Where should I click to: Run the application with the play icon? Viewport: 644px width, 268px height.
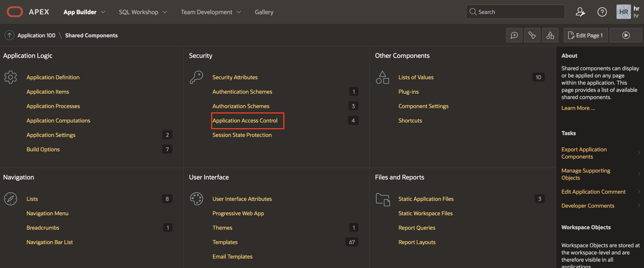[626, 35]
